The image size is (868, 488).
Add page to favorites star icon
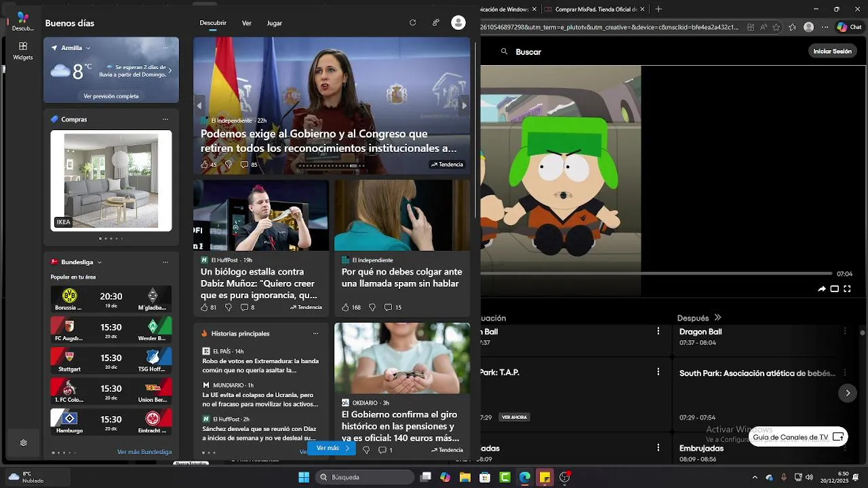(776, 27)
